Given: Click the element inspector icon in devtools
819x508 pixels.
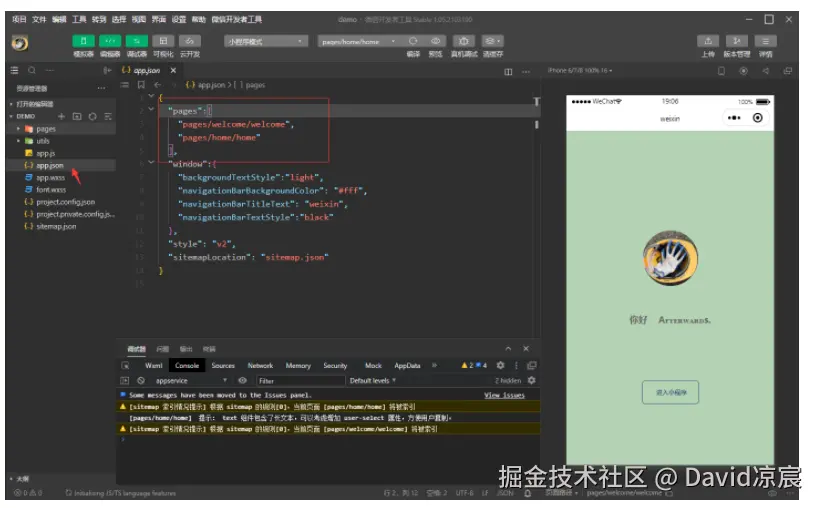Looking at the screenshot, I should pos(125,366).
